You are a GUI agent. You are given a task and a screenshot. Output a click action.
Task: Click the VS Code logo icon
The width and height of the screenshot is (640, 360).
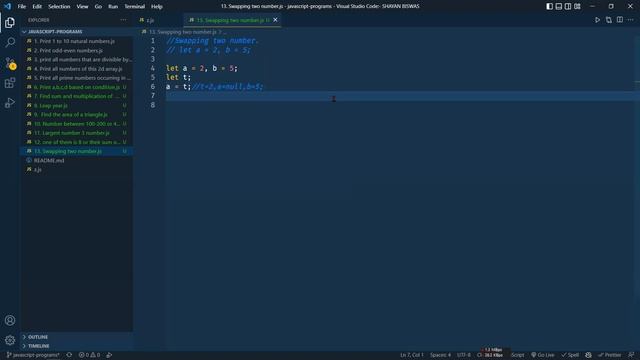click(x=7, y=6)
